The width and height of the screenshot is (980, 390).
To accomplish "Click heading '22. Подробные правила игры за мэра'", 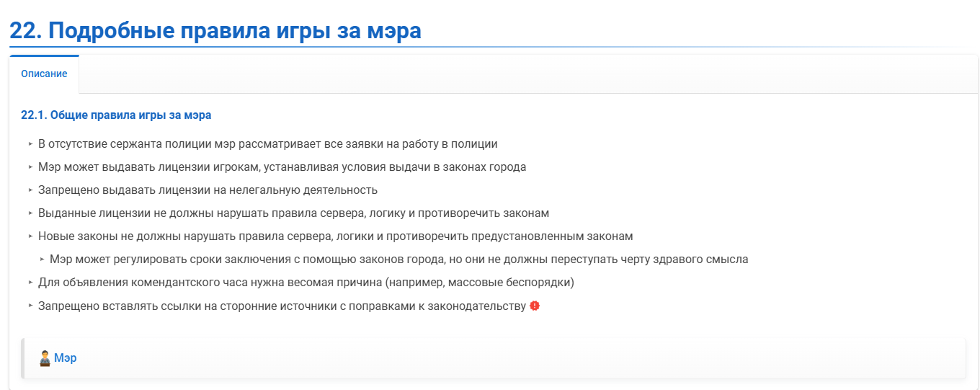I will [215, 31].
